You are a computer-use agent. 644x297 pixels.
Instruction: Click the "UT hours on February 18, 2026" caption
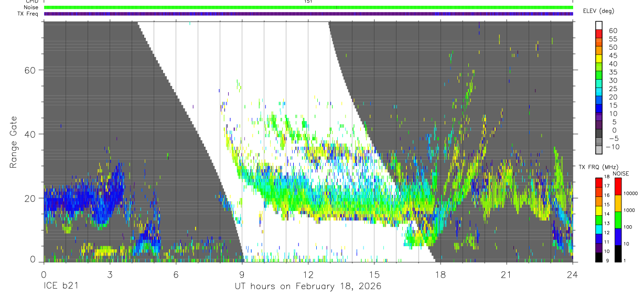tap(308, 287)
